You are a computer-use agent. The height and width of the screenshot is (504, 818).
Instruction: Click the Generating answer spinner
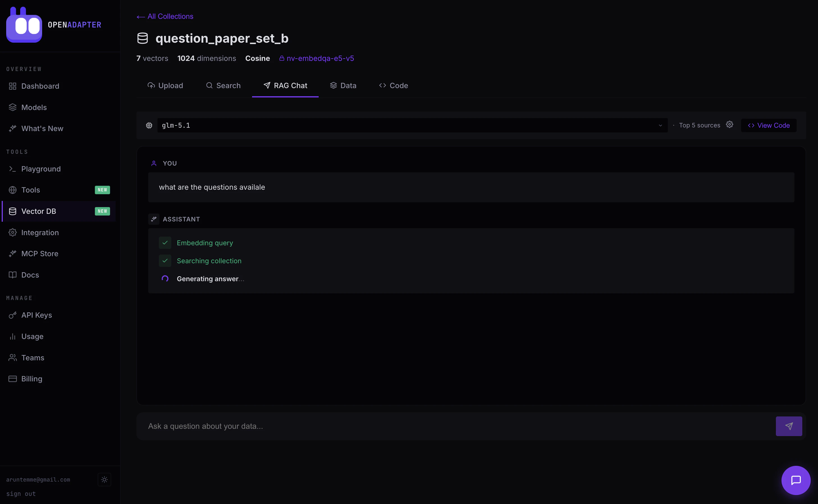[x=165, y=279]
